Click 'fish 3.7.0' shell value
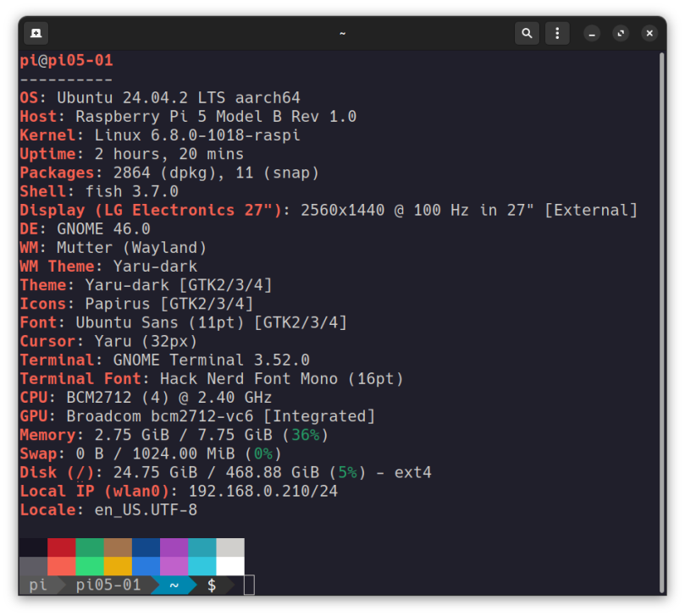This screenshot has width=685, height=616. click(132, 192)
